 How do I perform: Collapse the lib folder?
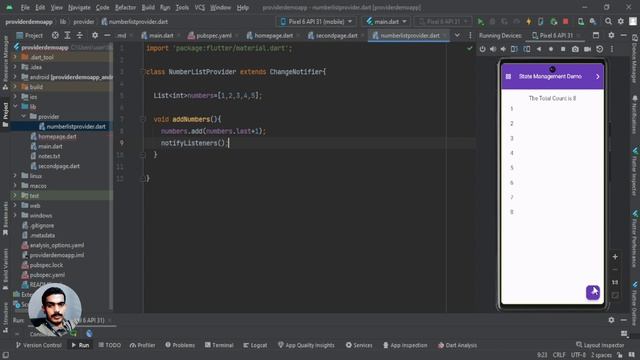coord(16,107)
